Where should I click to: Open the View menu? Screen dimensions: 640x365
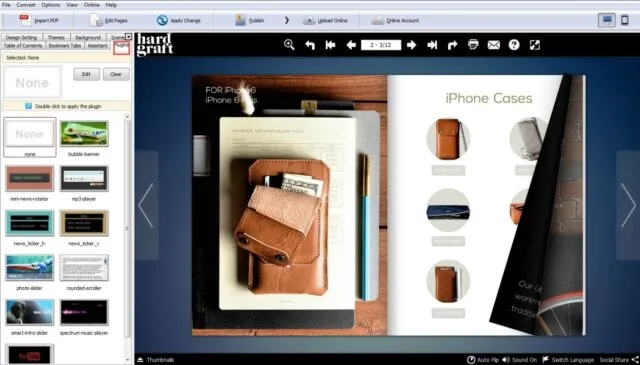tap(72, 5)
